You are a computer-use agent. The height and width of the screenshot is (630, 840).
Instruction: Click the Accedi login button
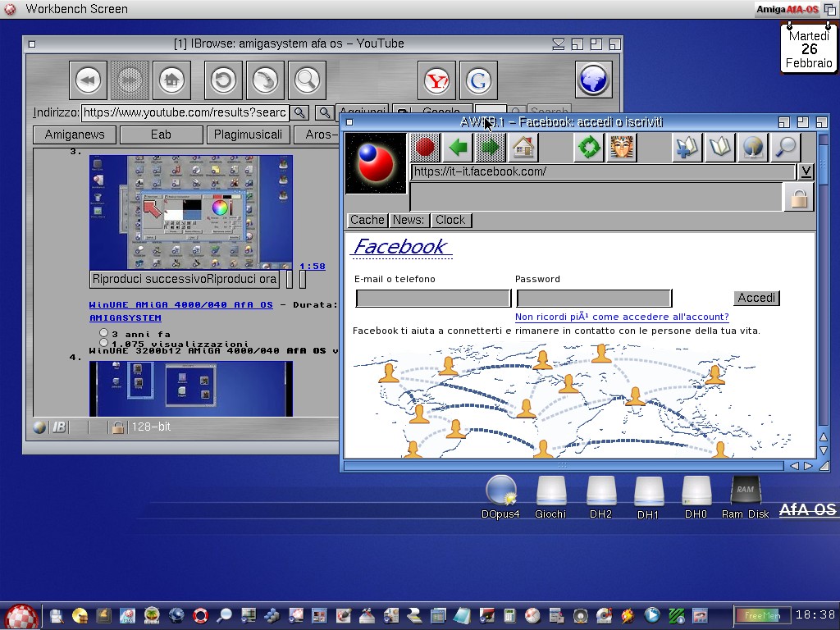tap(756, 298)
